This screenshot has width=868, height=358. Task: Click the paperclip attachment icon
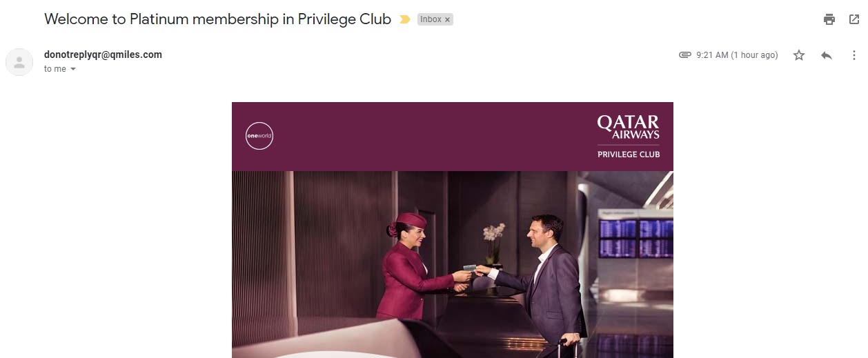tap(685, 55)
